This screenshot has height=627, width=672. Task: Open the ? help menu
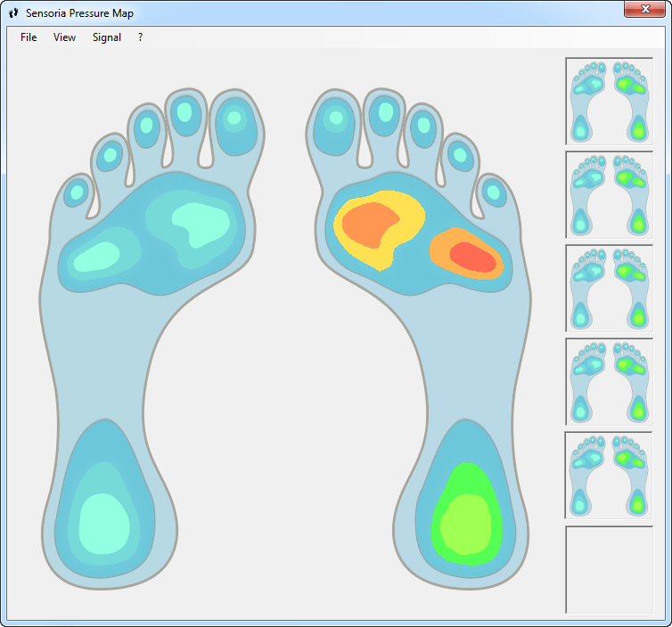tap(140, 37)
